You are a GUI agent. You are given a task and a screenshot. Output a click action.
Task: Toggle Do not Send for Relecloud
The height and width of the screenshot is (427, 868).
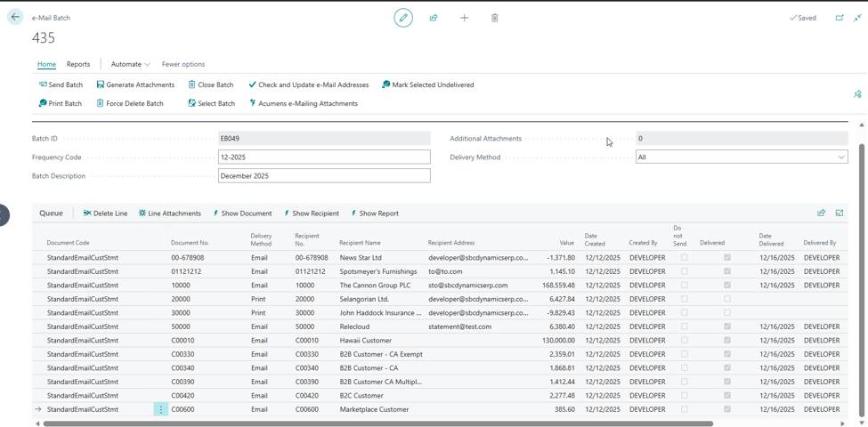pos(685,326)
